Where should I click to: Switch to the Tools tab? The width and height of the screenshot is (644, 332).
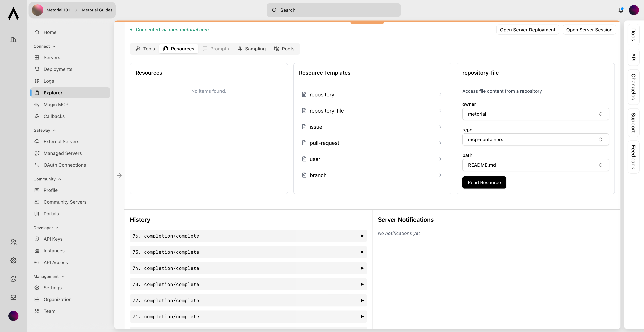145,49
